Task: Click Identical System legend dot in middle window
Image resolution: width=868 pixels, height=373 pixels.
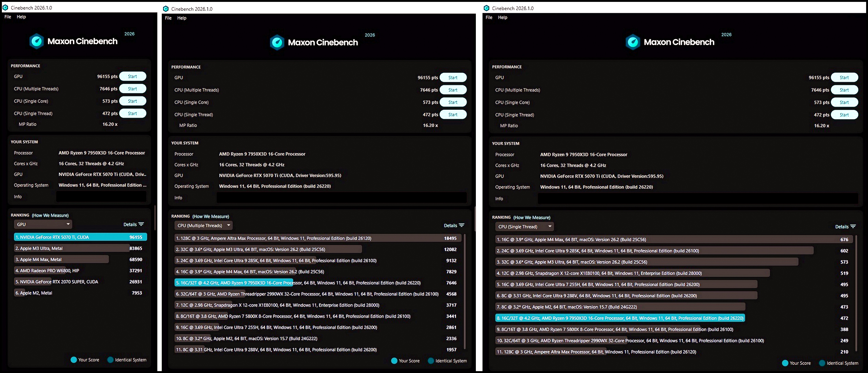Action: (x=431, y=361)
